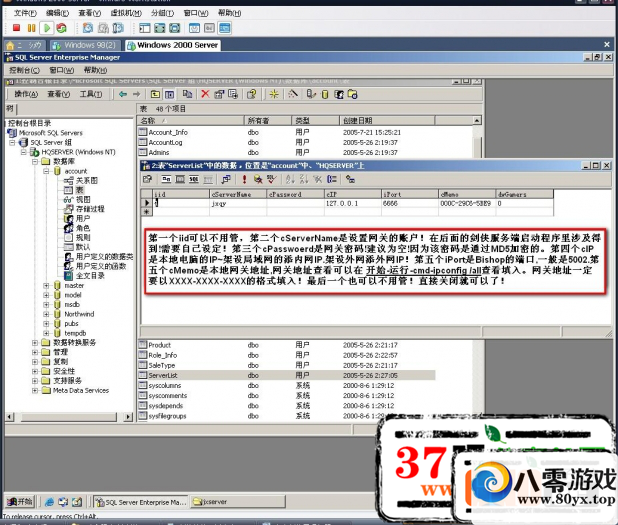
Task: Click the cIP cell 127.0.0.1
Action: pyautogui.click(x=352, y=203)
